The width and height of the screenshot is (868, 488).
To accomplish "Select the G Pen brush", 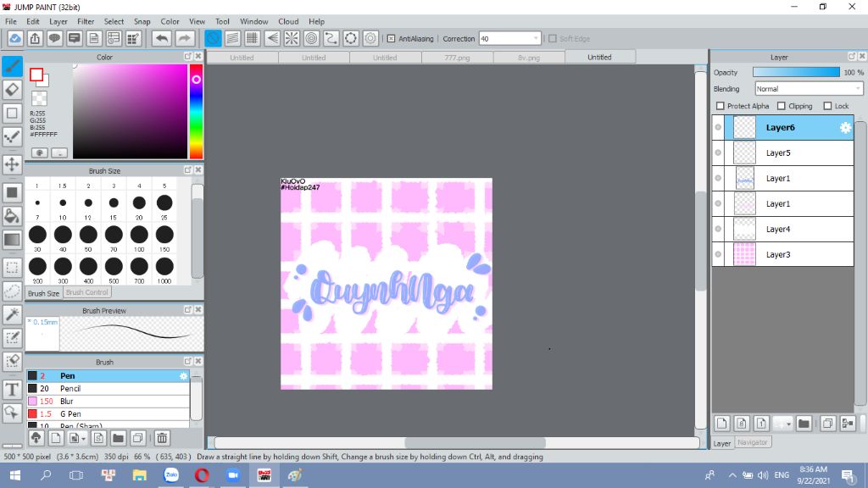I will click(x=108, y=413).
